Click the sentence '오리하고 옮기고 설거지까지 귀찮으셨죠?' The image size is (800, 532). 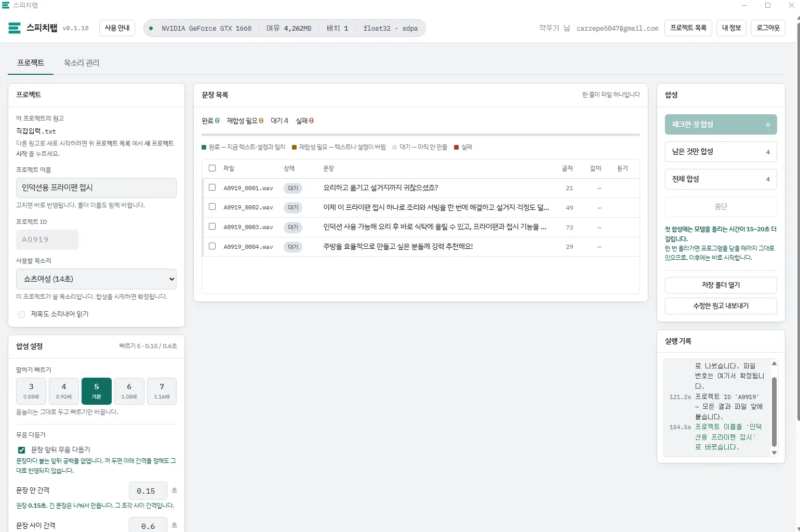tap(381, 188)
